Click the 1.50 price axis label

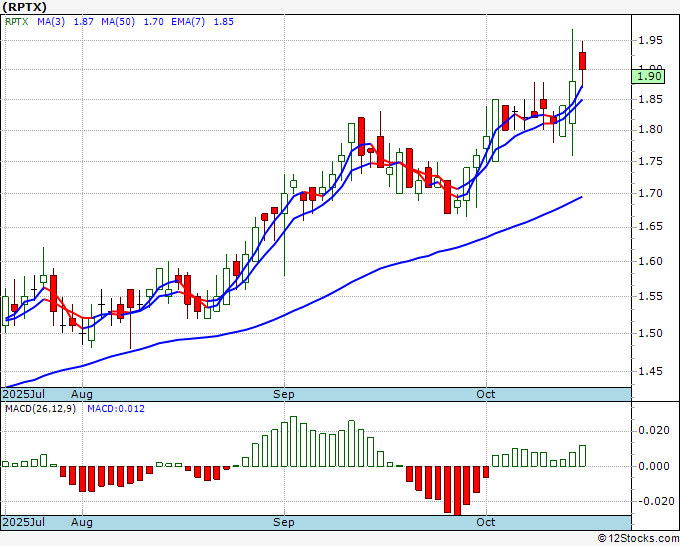pyautogui.click(x=651, y=333)
